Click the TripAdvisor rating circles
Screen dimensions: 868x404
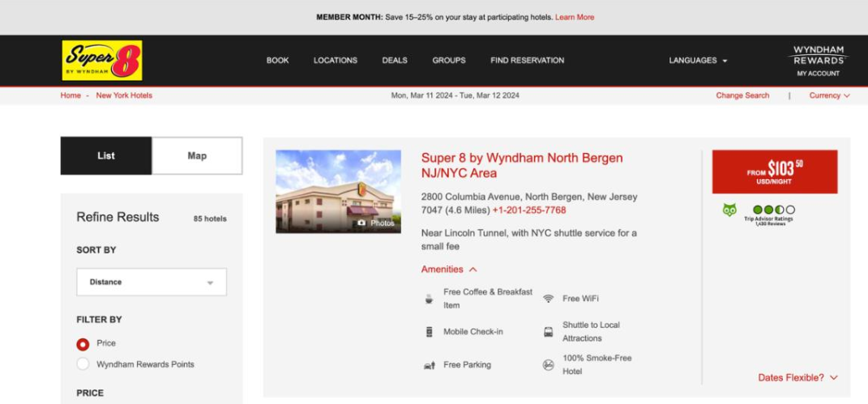(773, 210)
